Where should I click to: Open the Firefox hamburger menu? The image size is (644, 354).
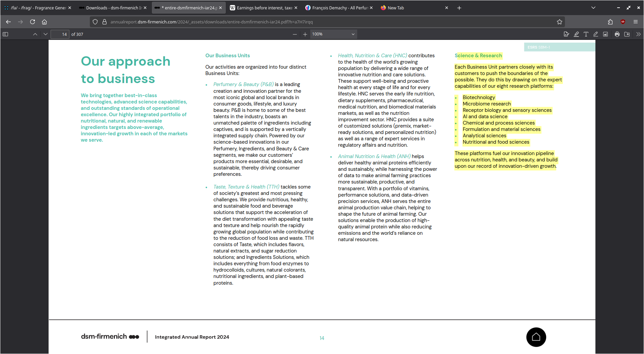pos(636,22)
